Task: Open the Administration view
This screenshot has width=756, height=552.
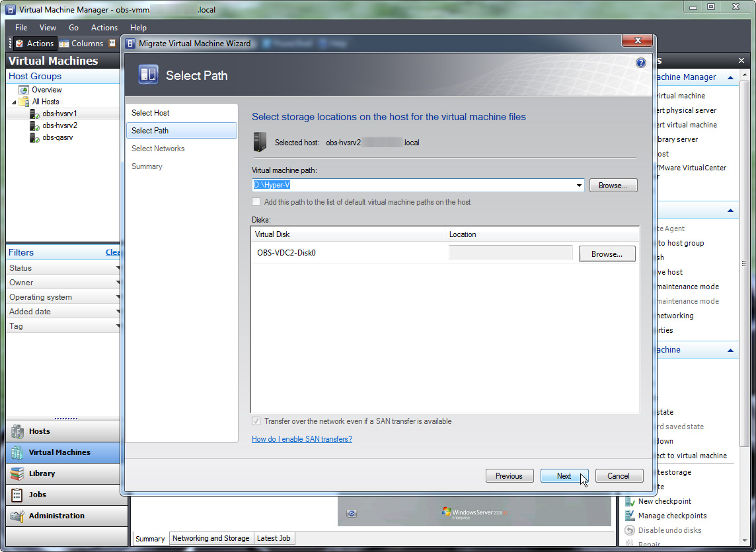Action: pyautogui.click(x=56, y=516)
